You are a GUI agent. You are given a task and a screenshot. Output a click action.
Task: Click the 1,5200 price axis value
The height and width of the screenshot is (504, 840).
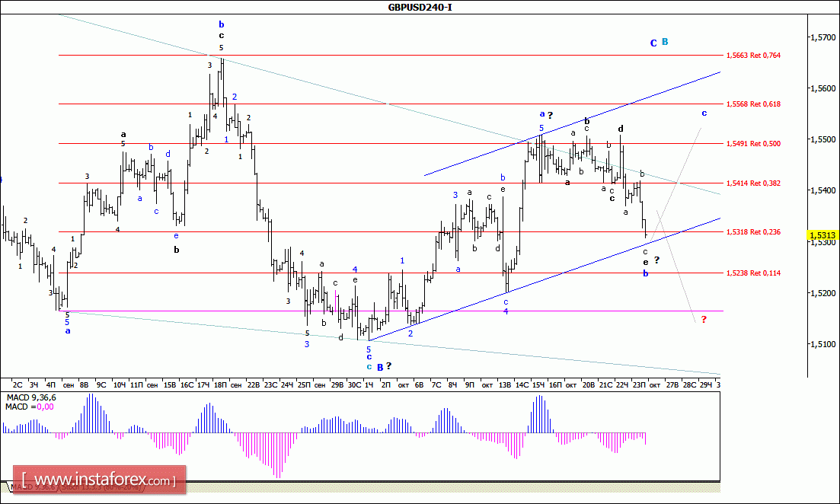[822, 293]
